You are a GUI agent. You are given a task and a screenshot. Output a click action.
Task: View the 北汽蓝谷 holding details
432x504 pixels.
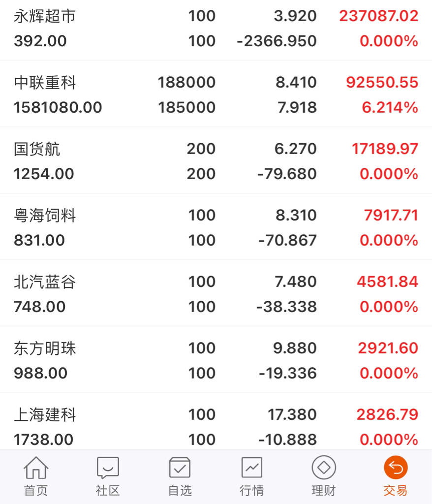45,282
